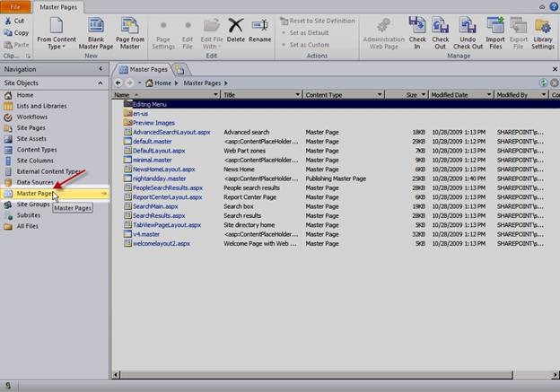Open the Name column filter dropdown
Screen dimensions: 560x392
click(215, 94)
